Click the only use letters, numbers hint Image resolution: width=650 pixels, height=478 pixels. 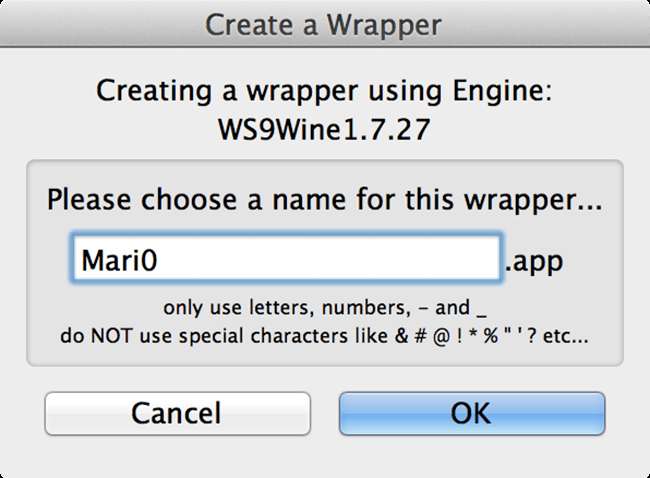[x=324, y=308]
